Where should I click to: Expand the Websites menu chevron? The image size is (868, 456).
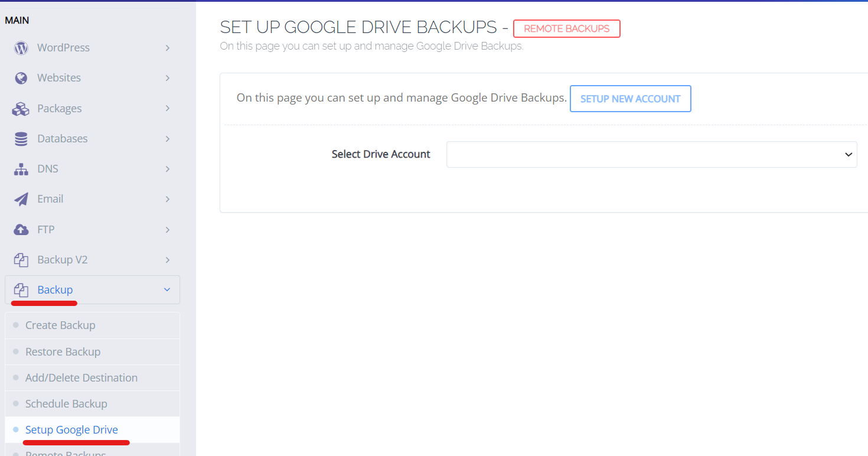(x=168, y=77)
